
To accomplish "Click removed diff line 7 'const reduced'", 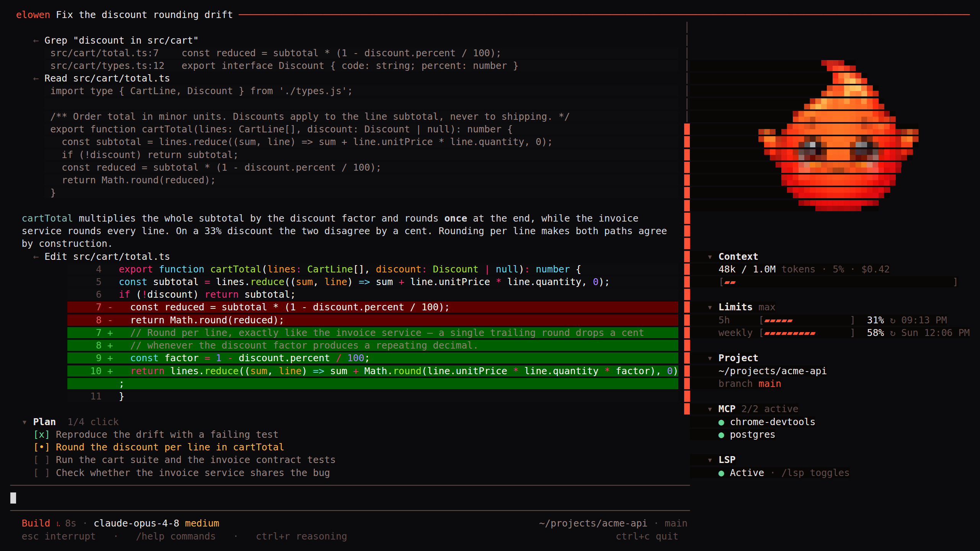I will [373, 307].
